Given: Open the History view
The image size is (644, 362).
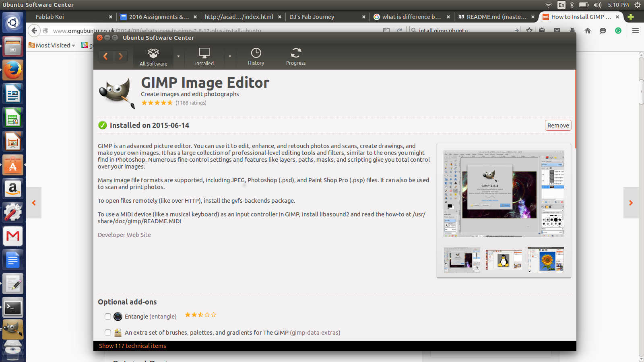Looking at the screenshot, I should [x=256, y=57].
